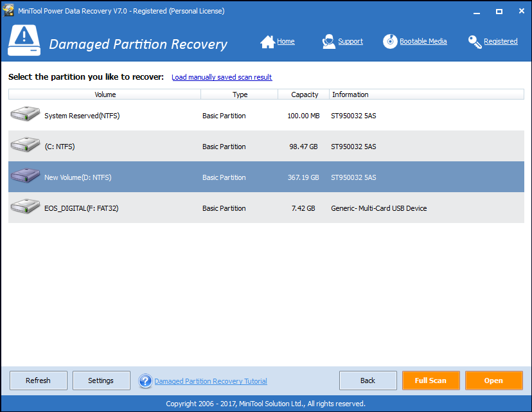
Task: Select the System Reserved(NTFS) partition
Action: 267,116
